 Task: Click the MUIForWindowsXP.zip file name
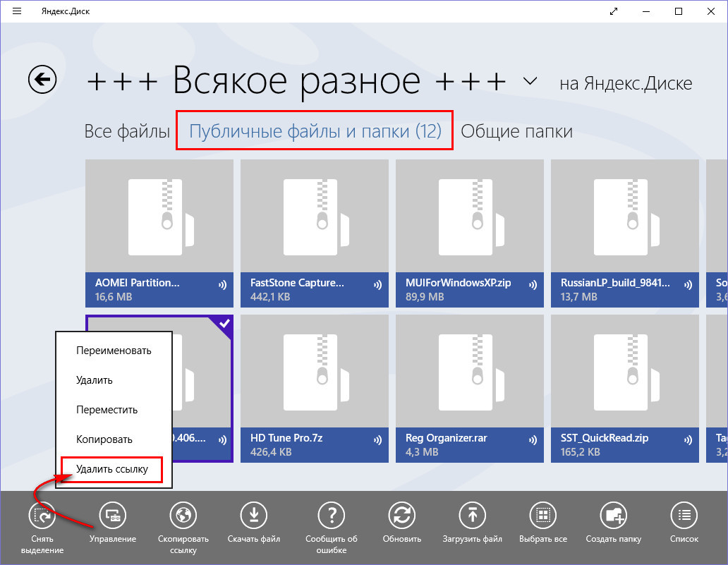pyautogui.click(x=458, y=283)
